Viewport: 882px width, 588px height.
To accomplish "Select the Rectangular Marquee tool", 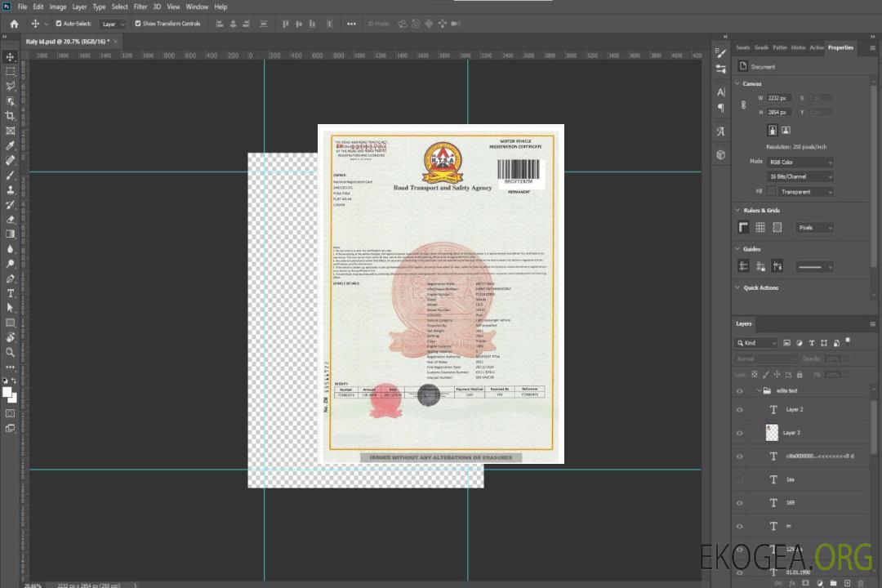I will pyautogui.click(x=11, y=72).
